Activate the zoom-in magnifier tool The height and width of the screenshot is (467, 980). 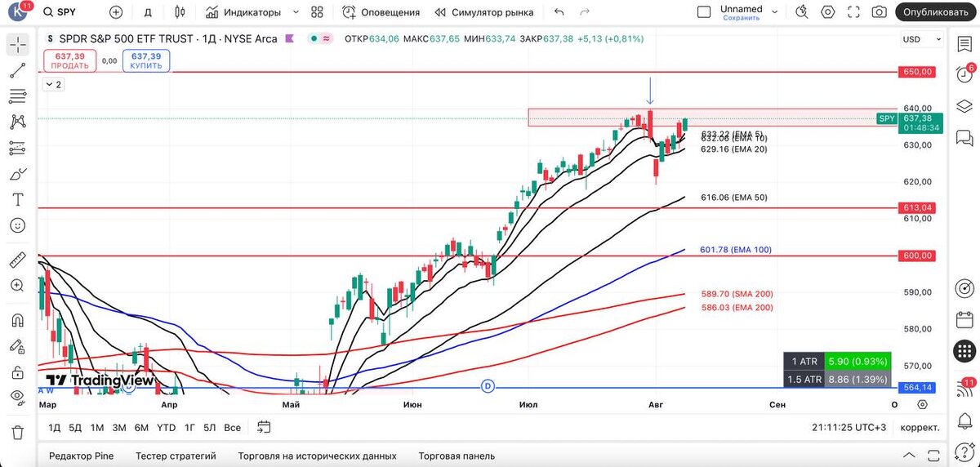point(18,286)
